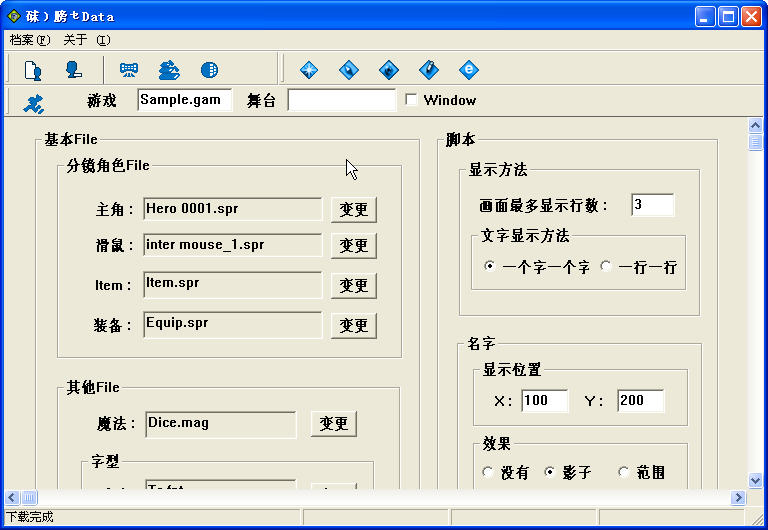This screenshot has height=530, width=768.
Task: Click the stage/screen toolbar icon
Action: 129,70
